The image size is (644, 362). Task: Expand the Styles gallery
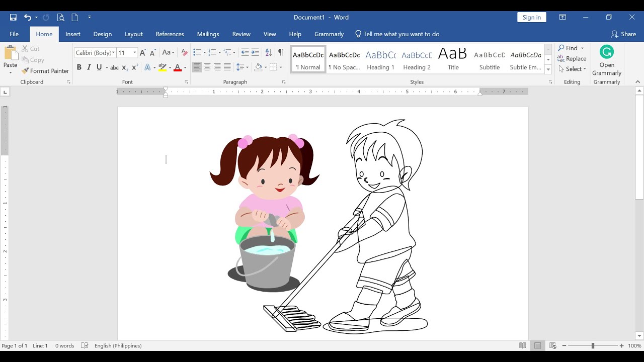548,70
